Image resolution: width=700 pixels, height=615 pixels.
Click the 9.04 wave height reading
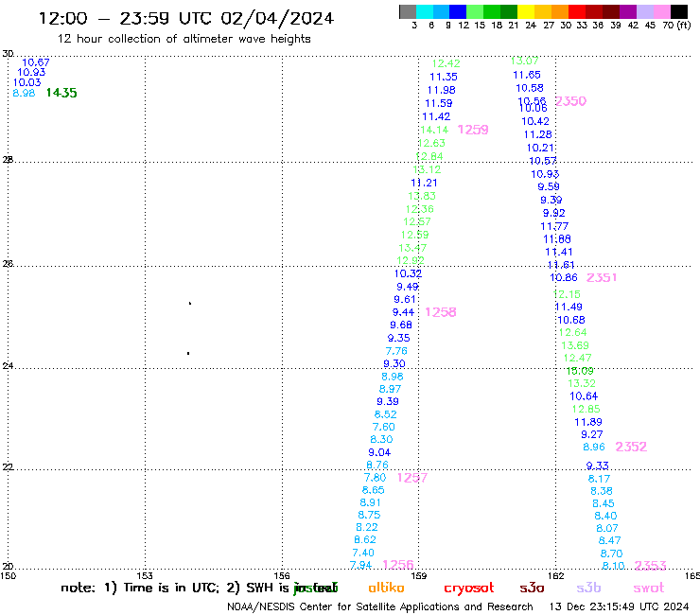(x=379, y=452)
